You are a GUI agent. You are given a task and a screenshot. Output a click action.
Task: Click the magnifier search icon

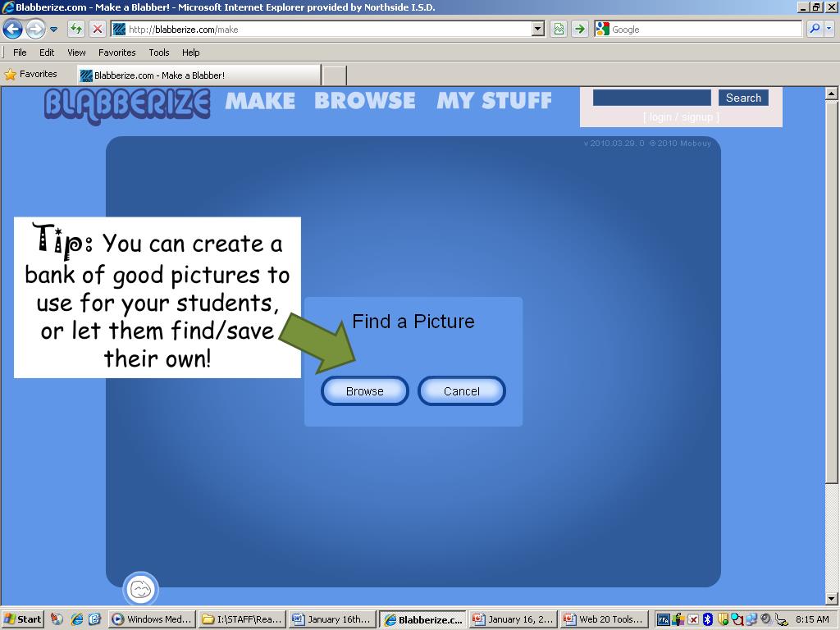[x=815, y=29]
